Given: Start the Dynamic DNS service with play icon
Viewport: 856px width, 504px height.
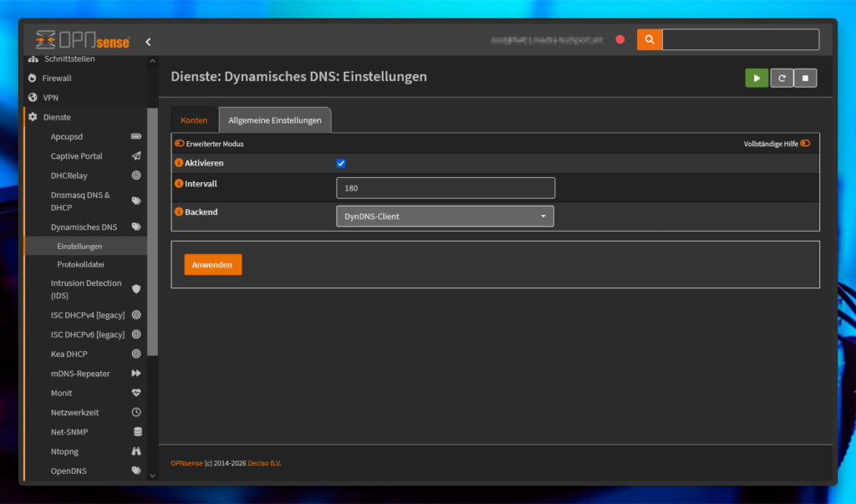Looking at the screenshot, I should pos(757,78).
